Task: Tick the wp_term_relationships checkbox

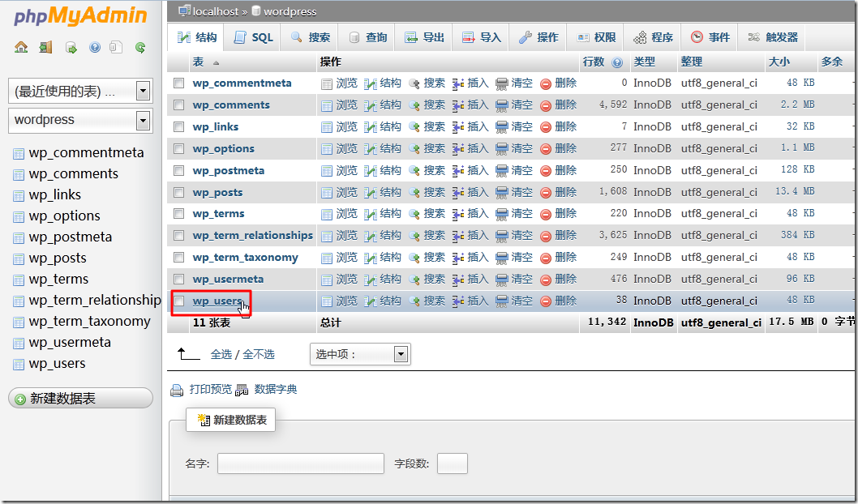Action: (179, 236)
